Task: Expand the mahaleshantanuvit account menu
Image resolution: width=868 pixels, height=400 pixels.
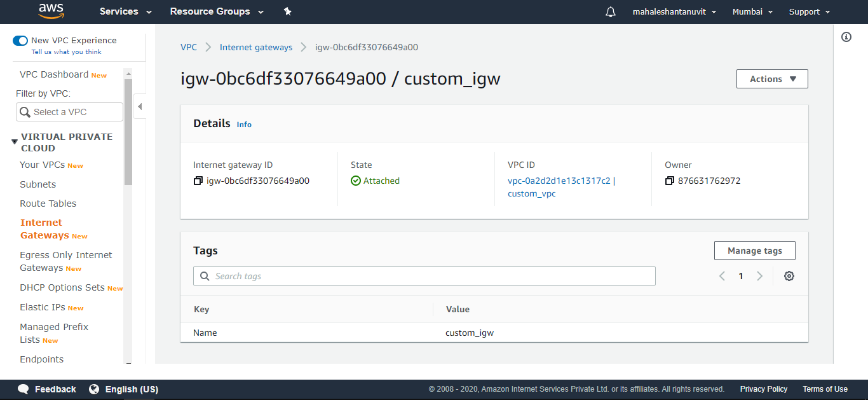Action: point(674,11)
